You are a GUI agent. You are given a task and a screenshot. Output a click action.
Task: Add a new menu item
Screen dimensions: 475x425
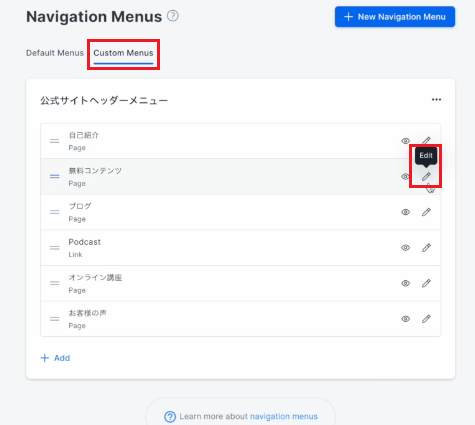tap(55, 358)
